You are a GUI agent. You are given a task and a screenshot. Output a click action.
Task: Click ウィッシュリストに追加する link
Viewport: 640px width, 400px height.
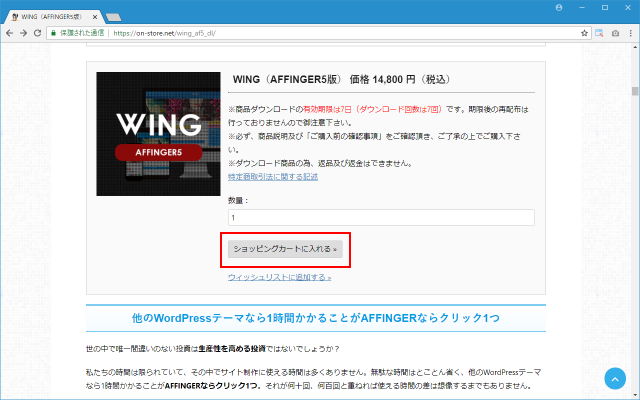280,277
